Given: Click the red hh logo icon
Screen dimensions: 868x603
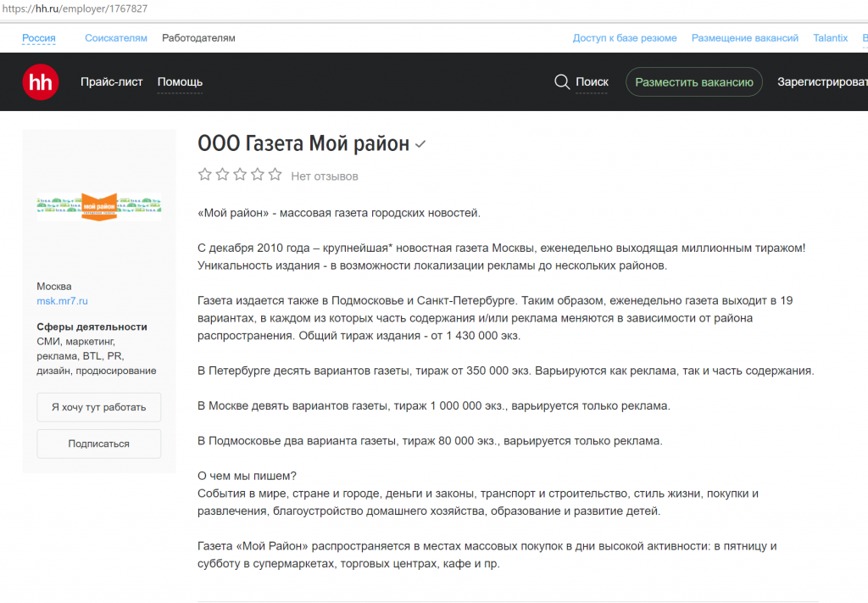Looking at the screenshot, I should point(41,82).
